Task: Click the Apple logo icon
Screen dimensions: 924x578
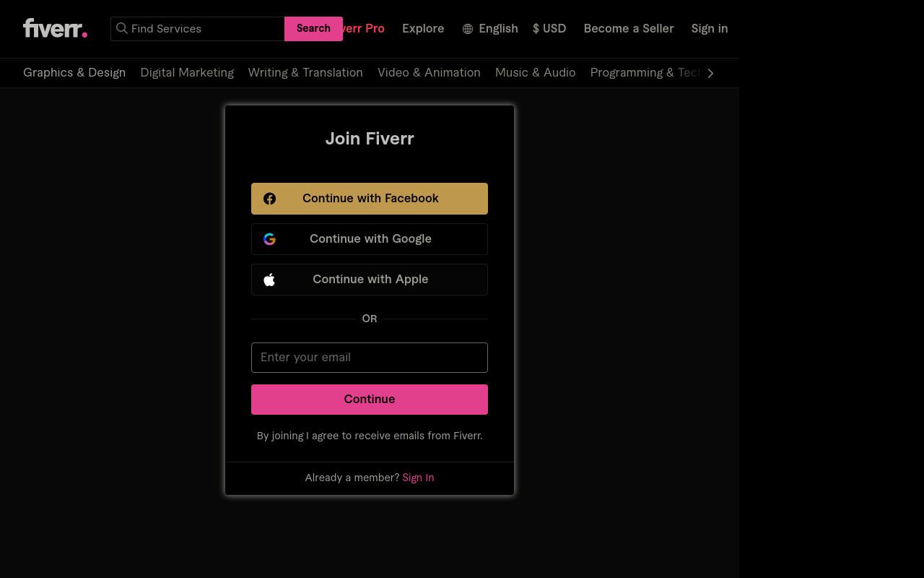Action: (x=269, y=280)
